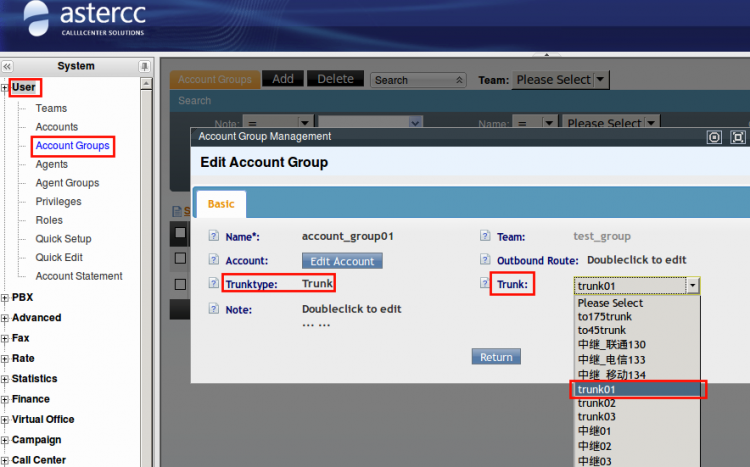Open Agent Groups in the User tree
This screenshot has width=750, height=467.
(x=67, y=183)
